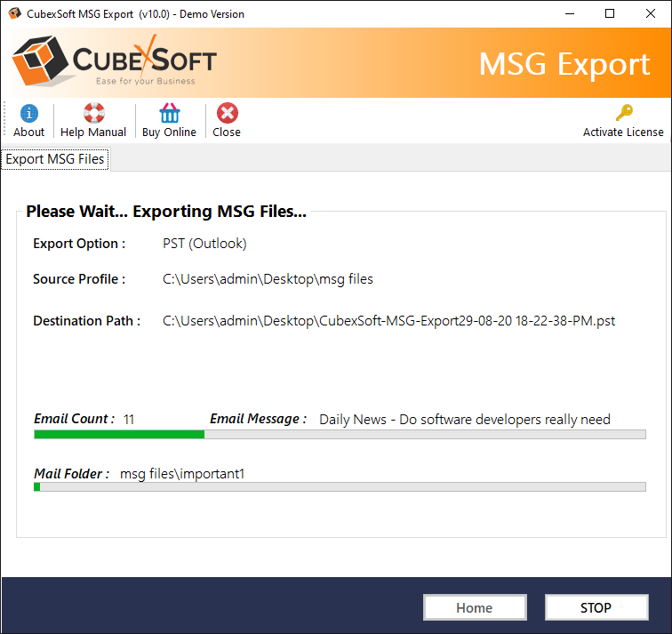This screenshot has width=672, height=634.
Task: Click the 'Please Wait... Exporting MSG Files...' heading
Action: coord(166,212)
